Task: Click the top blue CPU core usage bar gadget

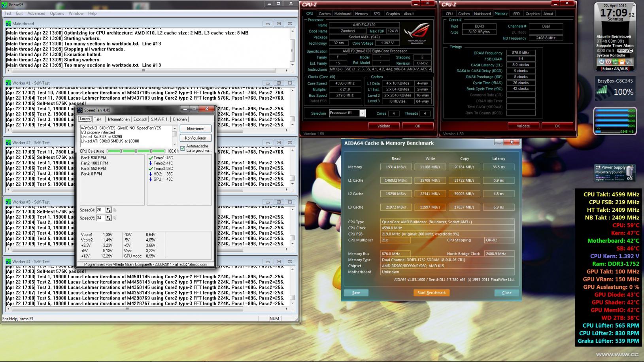Action: [x=612, y=111]
